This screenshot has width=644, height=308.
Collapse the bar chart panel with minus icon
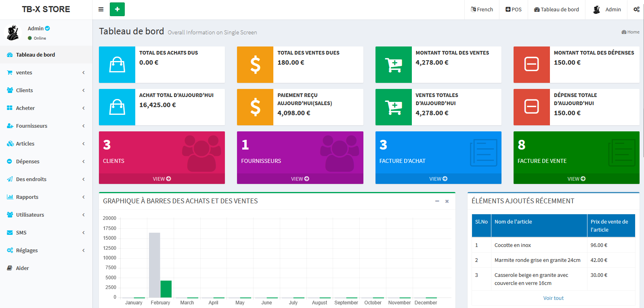(x=437, y=201)
